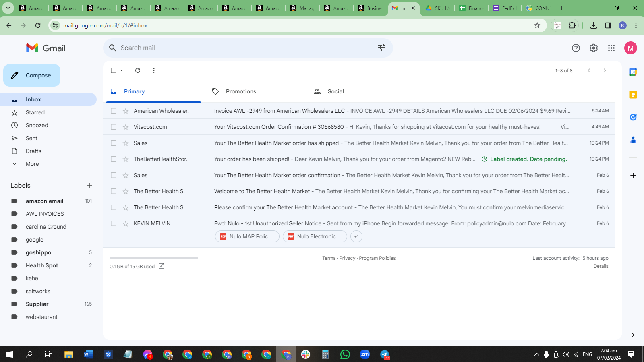
Task: Reload the browser page
Action: pyautogui.click(x=38, y=25)
